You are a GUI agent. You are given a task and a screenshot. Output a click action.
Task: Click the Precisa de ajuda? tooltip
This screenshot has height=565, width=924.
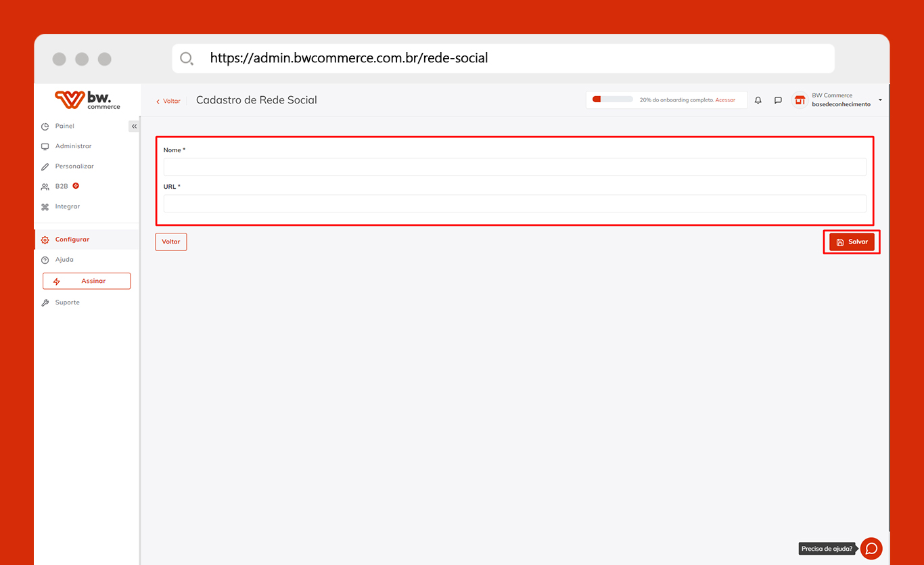pos(827,549)
